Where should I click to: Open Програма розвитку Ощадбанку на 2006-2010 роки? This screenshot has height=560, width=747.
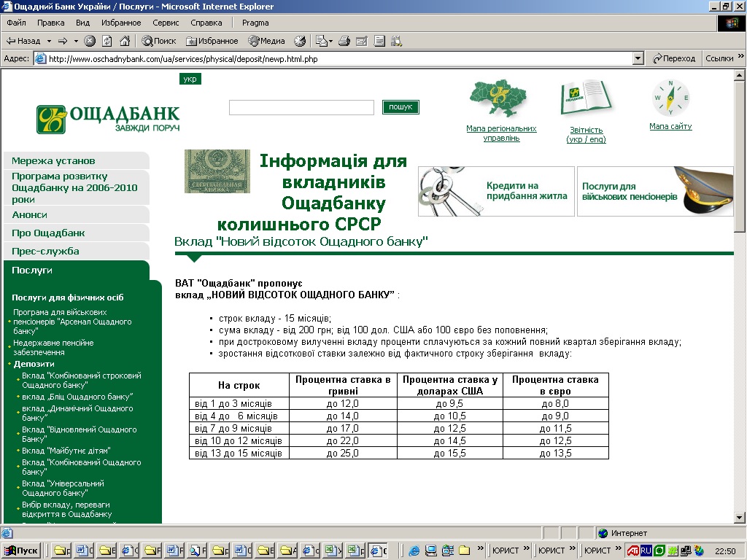76,187
